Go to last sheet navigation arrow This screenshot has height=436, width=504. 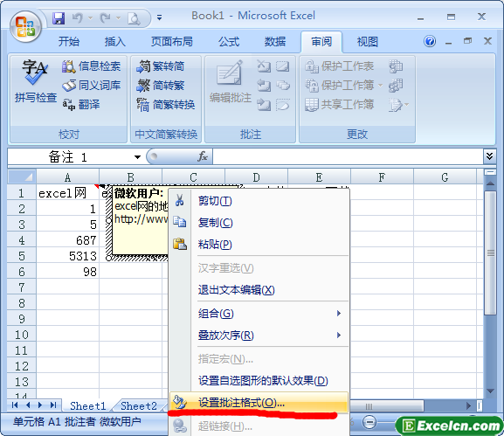pos(53,405)
